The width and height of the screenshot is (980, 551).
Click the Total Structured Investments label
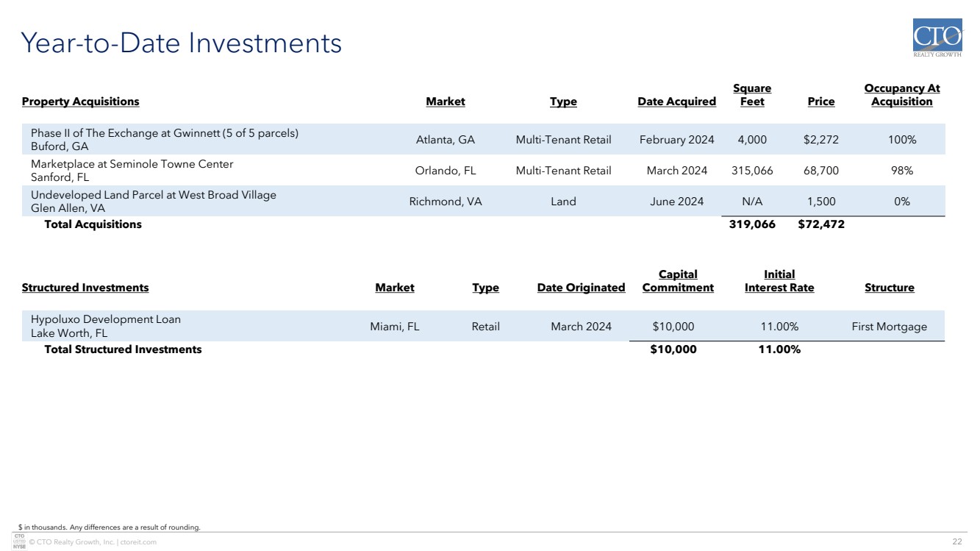(123, 349)
